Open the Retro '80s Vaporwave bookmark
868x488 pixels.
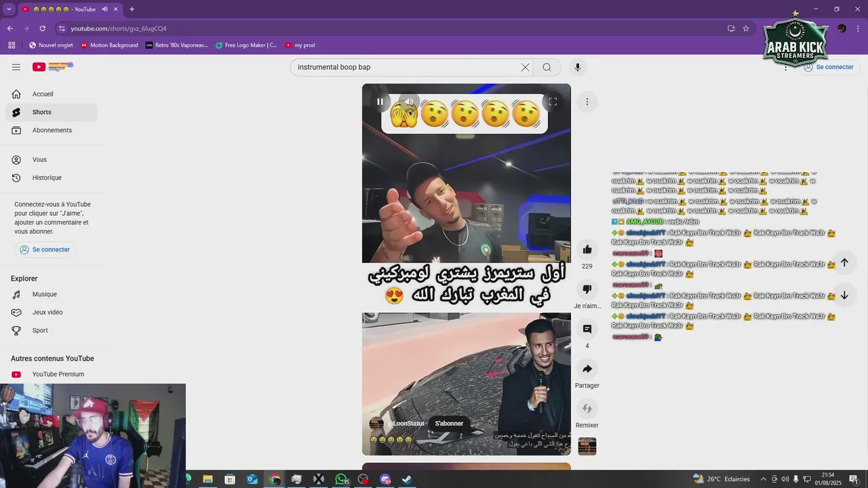[177, 45]
